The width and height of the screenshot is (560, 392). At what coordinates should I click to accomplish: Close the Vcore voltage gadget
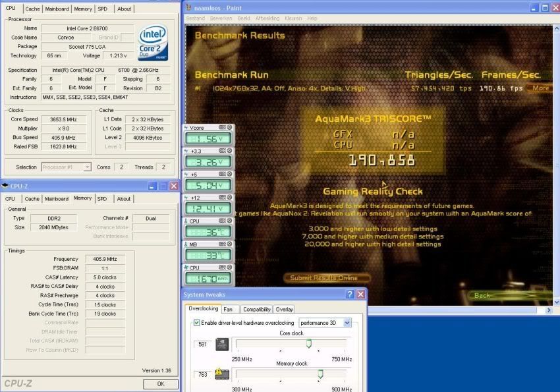click(230, 127)
